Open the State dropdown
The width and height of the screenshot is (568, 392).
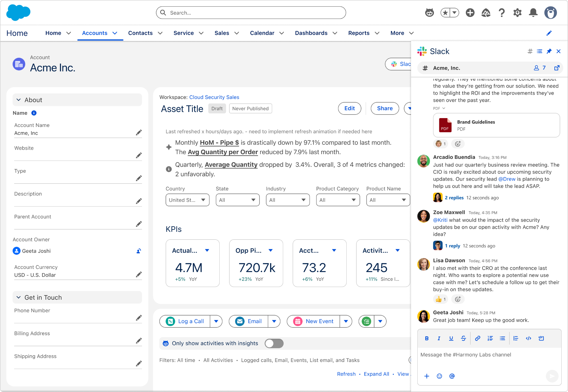[238, 200]
